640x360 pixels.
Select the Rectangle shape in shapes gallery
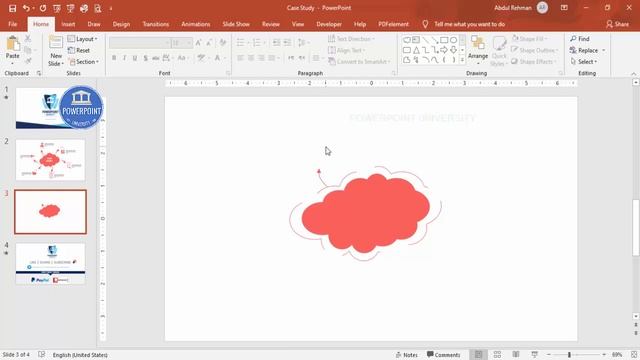pyautogui.click(x=444, y=40)
